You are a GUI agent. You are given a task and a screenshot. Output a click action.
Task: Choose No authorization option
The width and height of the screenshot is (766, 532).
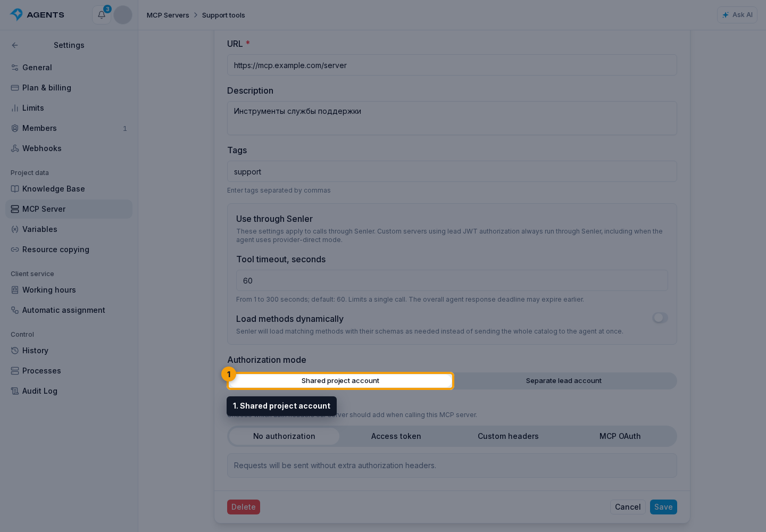[x=284, y=436]
